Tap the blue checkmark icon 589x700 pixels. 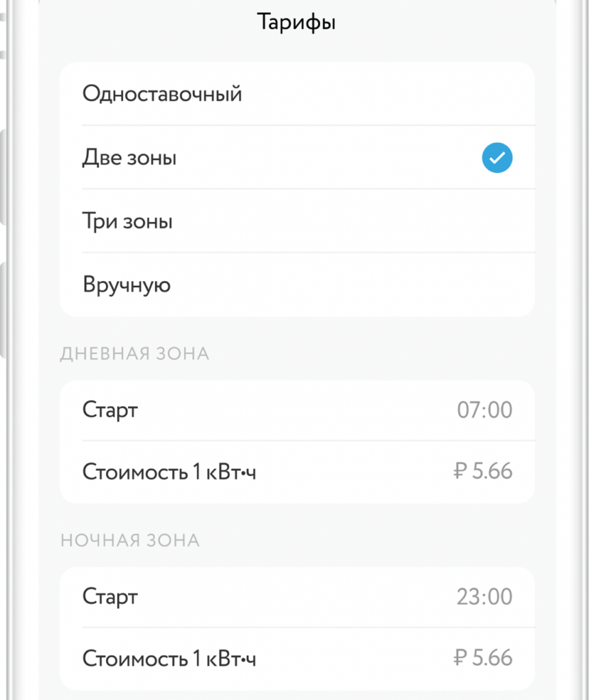(497, 159)
